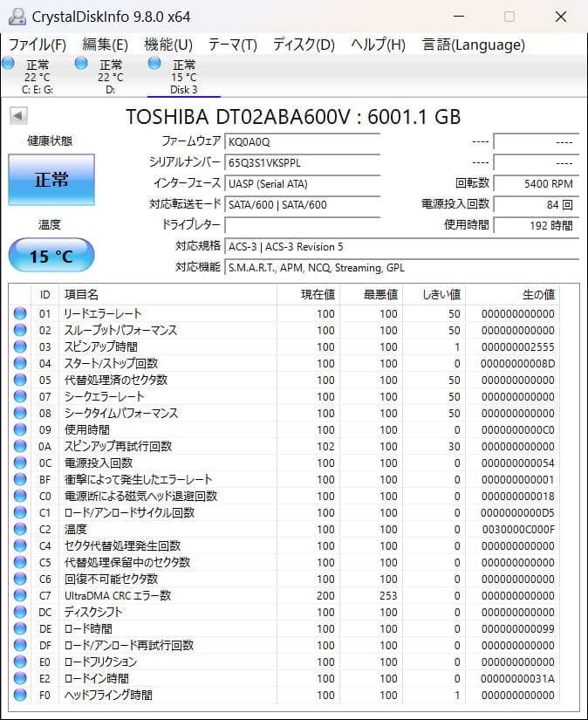Switch to the C: E: G: drive tab
This screenshot has height=720, width=588.
(x=38, y=76)
